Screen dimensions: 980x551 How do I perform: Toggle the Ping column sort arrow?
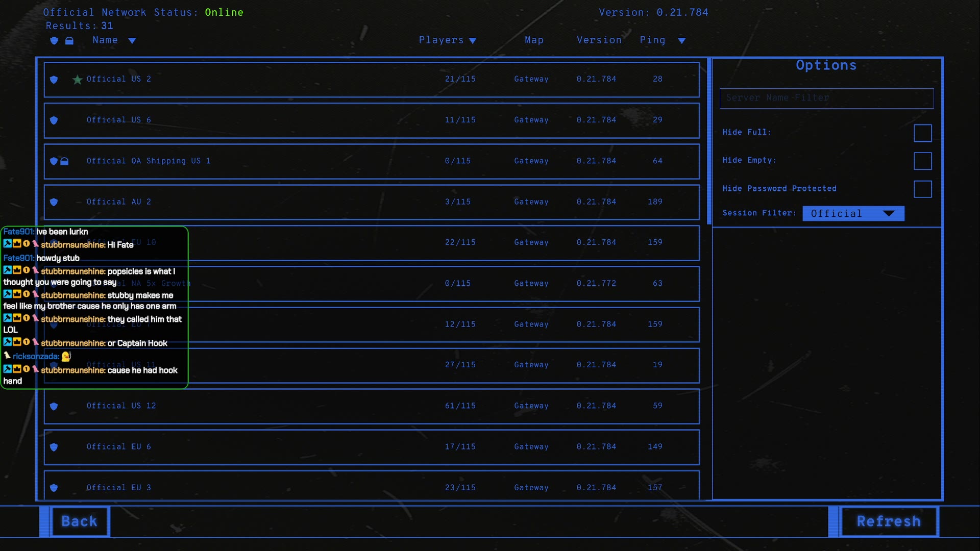click(682, 41)
